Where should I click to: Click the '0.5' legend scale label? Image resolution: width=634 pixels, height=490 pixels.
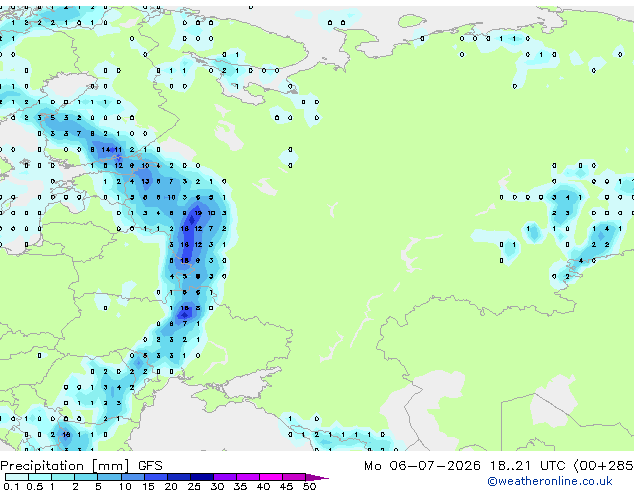[35, 486]
